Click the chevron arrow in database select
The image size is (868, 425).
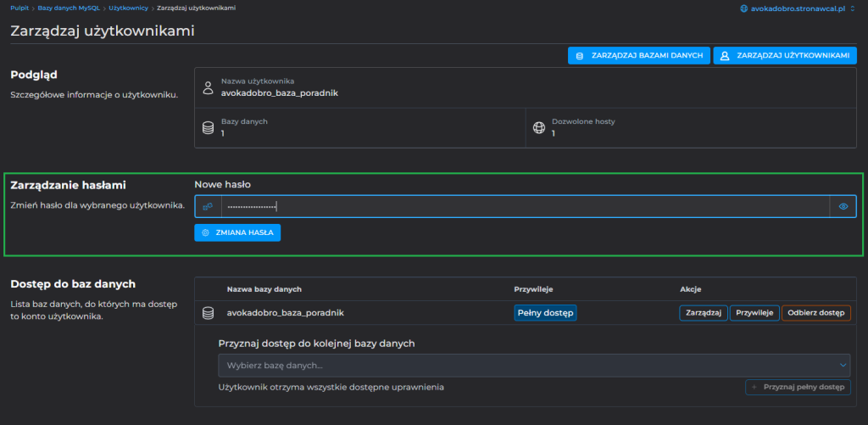843,365
